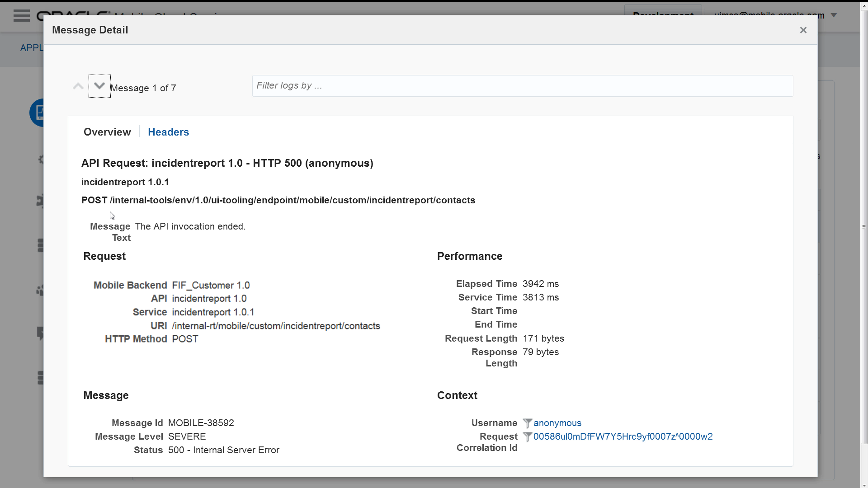
Task: Click the blue diagnostics sidebar icon
Action: (x=37, y=113)
